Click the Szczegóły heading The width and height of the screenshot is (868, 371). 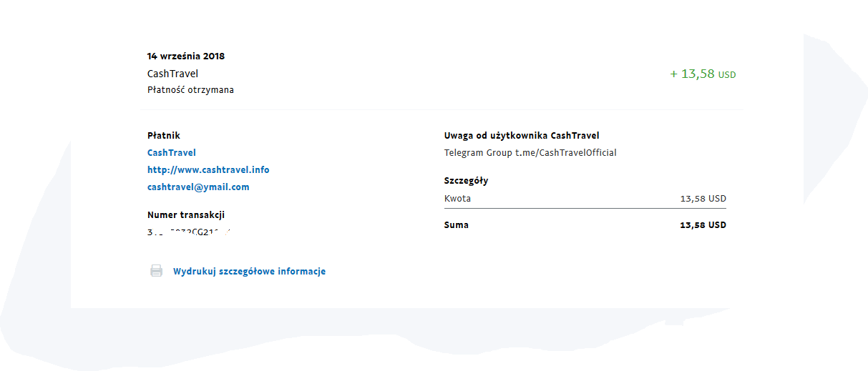tap(466, 181)
